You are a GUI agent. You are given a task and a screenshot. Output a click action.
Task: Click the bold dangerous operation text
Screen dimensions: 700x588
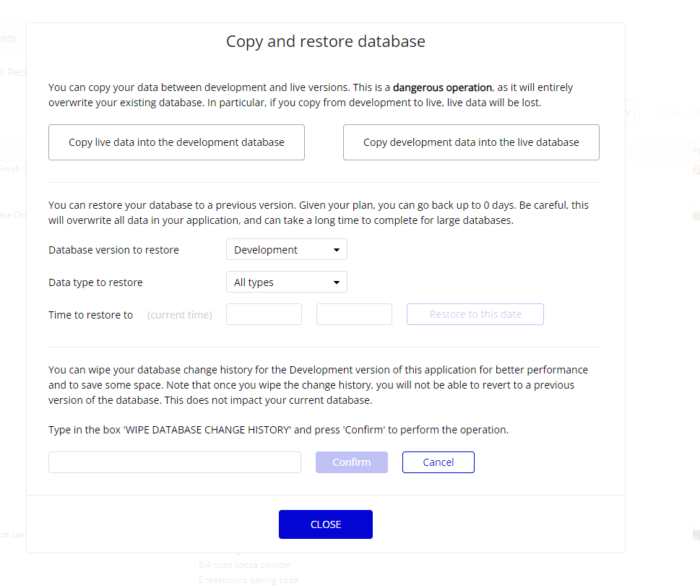tap(442, 87)
